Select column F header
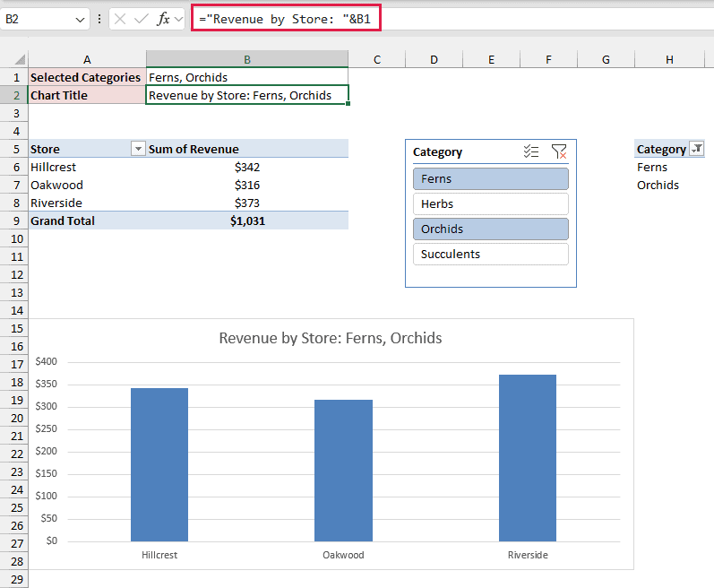 tap(548, 59)
